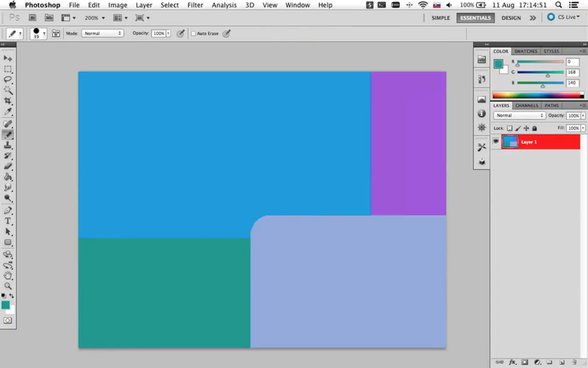Select the Path Selection tool

(x=8, y=232)
